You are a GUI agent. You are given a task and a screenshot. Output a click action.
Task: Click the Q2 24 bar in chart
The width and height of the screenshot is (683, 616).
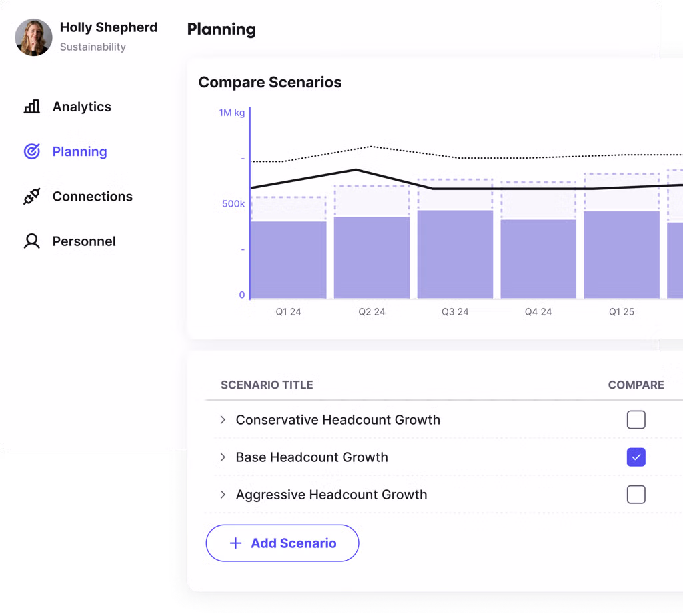click(372, 257)
